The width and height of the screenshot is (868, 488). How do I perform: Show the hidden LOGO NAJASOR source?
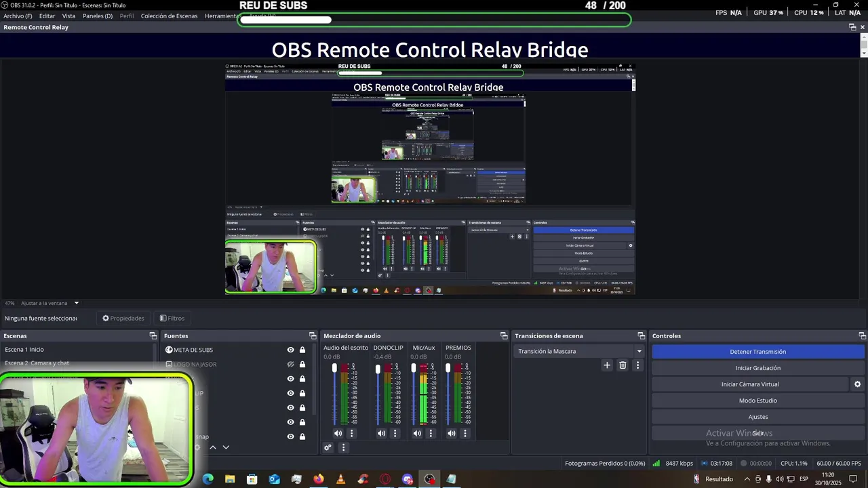(290, 365)
